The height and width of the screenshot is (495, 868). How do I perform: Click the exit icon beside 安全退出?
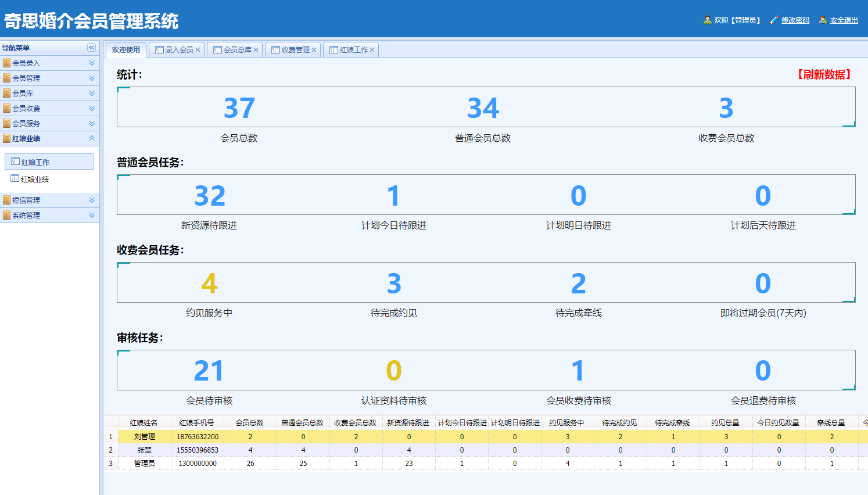click(x=823, y=20)
